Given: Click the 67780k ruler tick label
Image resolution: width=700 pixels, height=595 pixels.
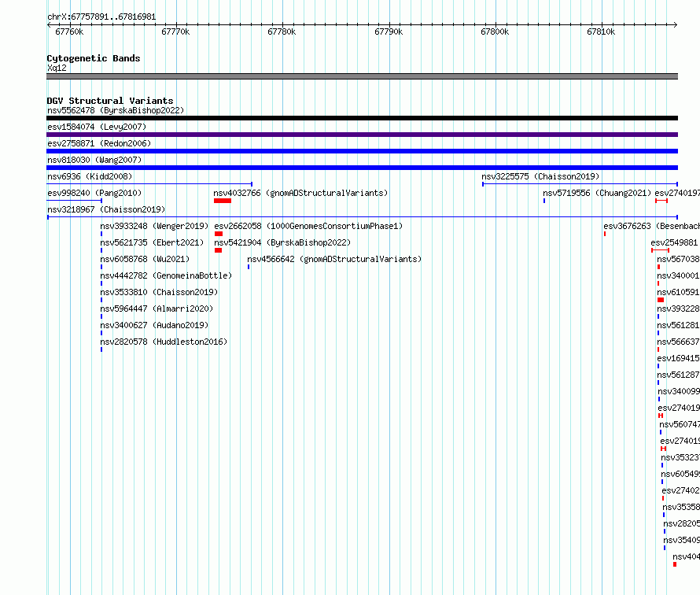Looking at the screenshot, I should click(x=282, y=31).
